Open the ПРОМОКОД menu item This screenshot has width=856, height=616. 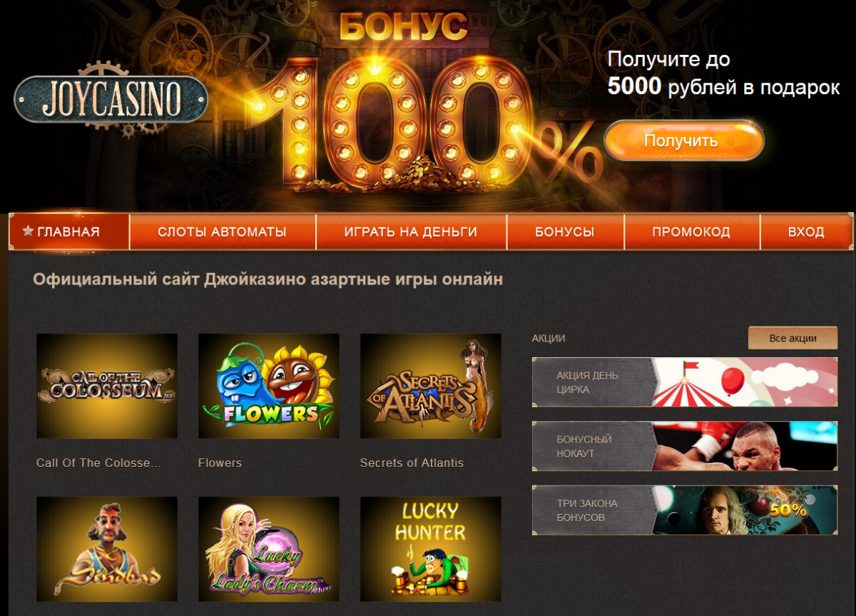coord(691,232)
